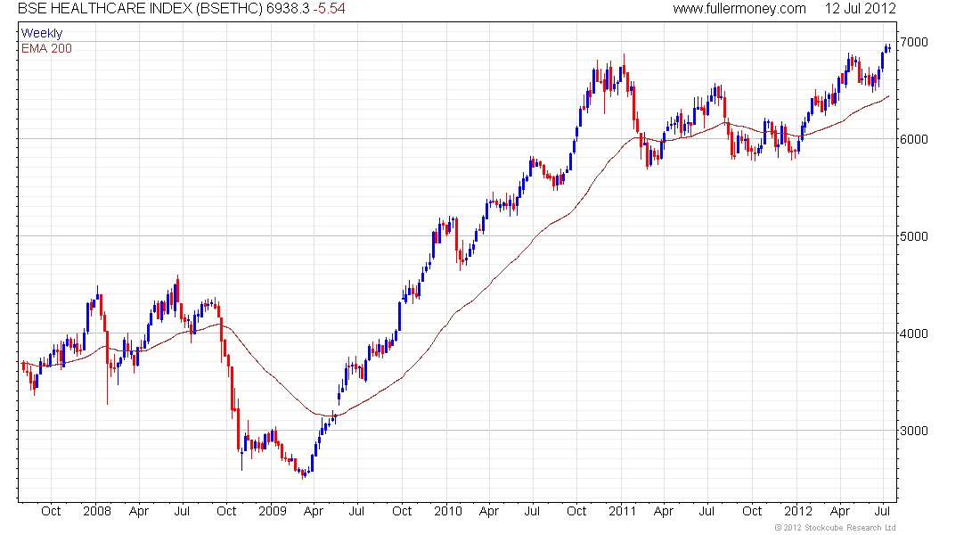Click the first Oct label before 2008

(51, 511)
